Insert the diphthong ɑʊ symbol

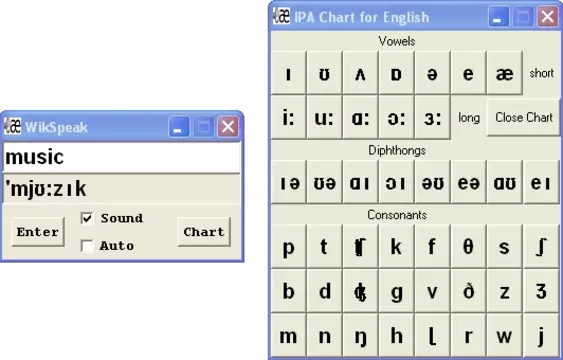504,182
